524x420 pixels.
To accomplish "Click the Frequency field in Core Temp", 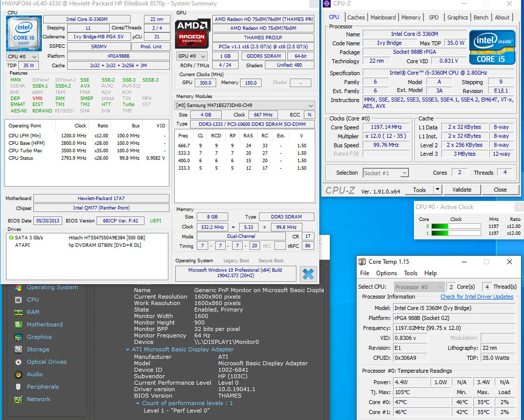I will [x=454, y=328].
